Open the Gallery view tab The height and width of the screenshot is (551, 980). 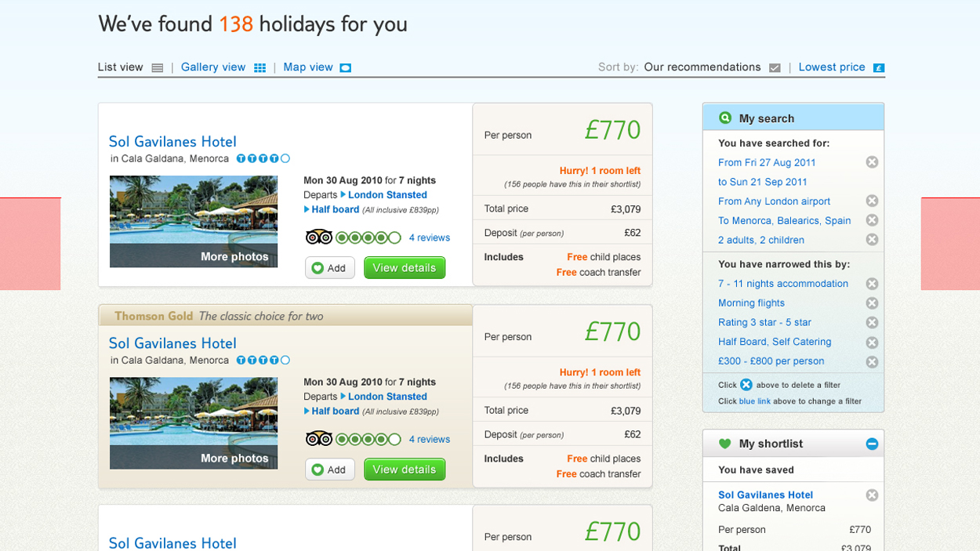tap(213, 67)
